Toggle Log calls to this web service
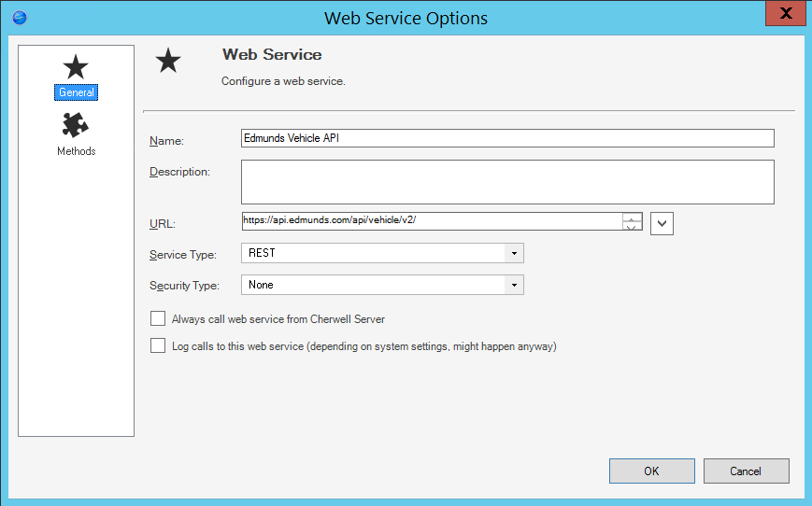The width and height of the screenshot is (812, 506). [158, 345]
